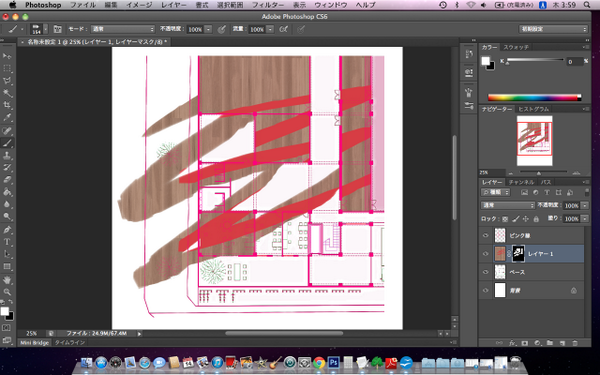The image size is (600, 375).
Task: Select the Eraser tool
Action: coord(7,179)
